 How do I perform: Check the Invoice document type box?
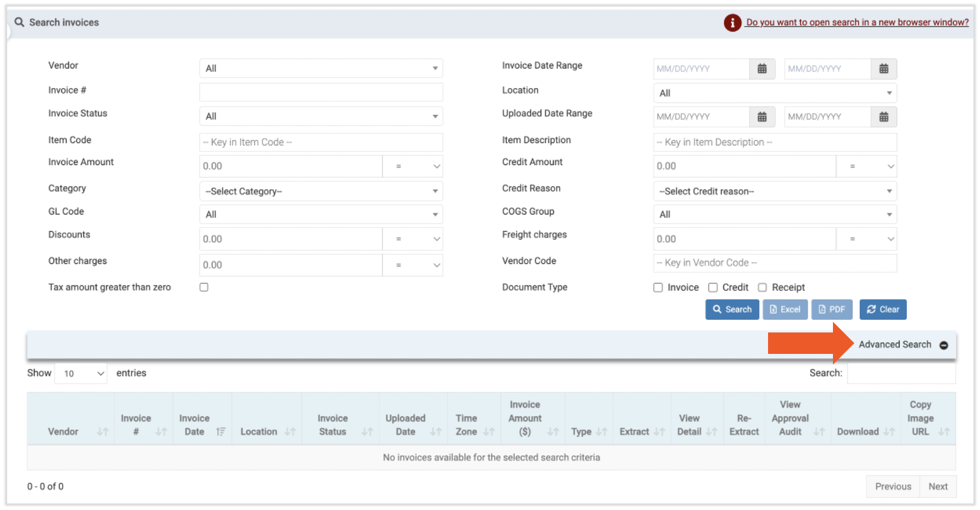tap(658, 288)
